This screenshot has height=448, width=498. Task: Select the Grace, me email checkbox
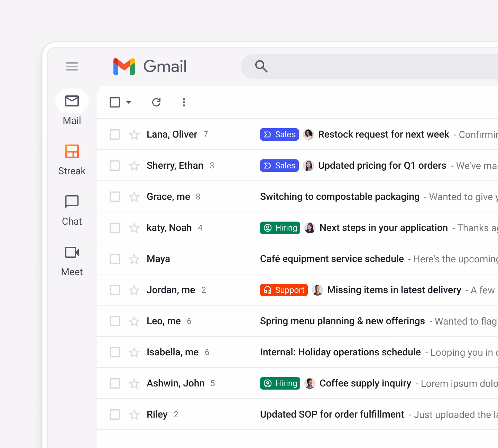tap(115, 197)
